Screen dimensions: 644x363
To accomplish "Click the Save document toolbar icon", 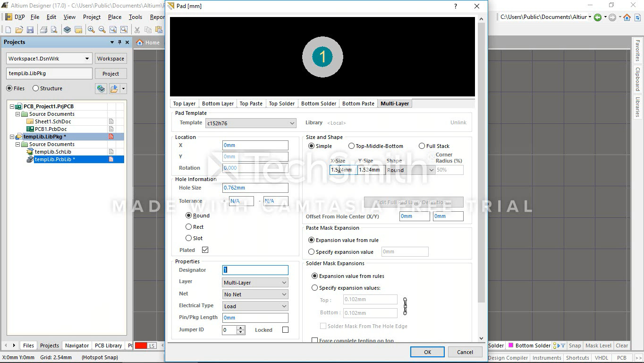I will pos(30,30).
